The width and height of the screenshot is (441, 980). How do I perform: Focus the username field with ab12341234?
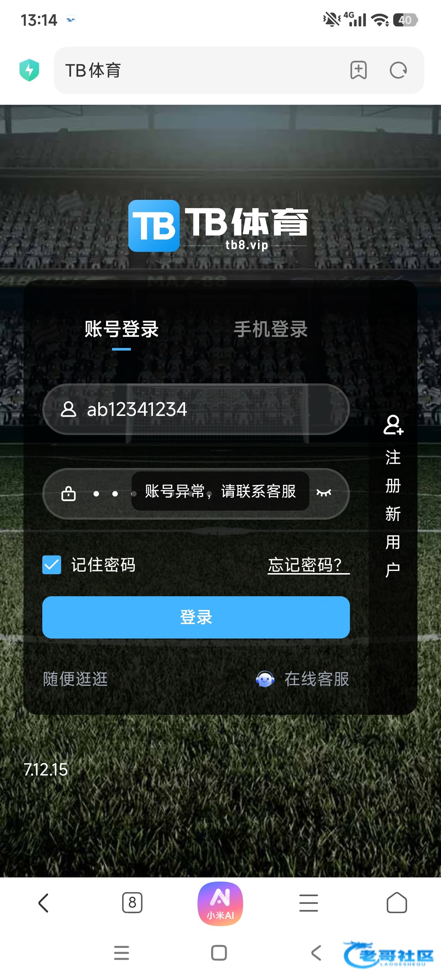click(x=196, y=409)
